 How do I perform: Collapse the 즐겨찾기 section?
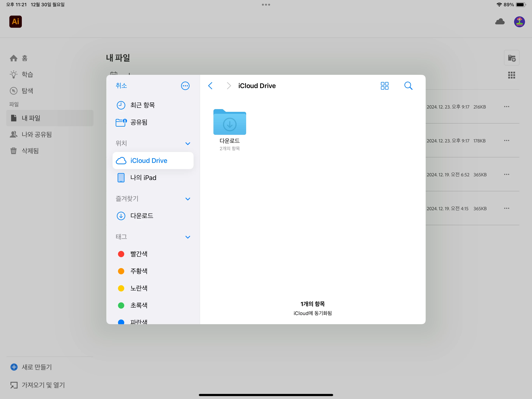coord(188,199)
